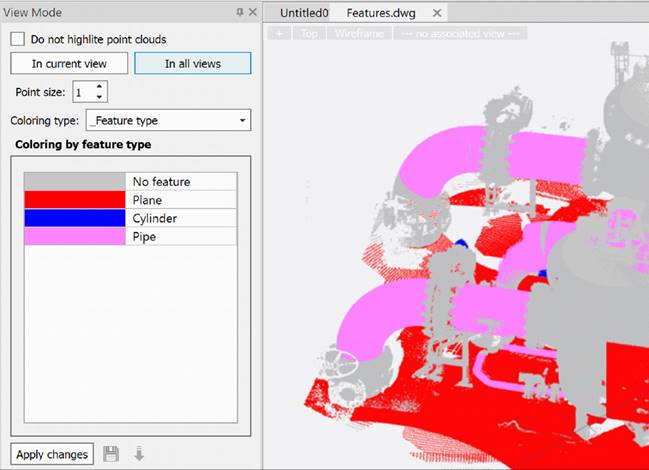649x470 pixels.
Task: Pin the View Mode panel
Action: coord(240,12)
